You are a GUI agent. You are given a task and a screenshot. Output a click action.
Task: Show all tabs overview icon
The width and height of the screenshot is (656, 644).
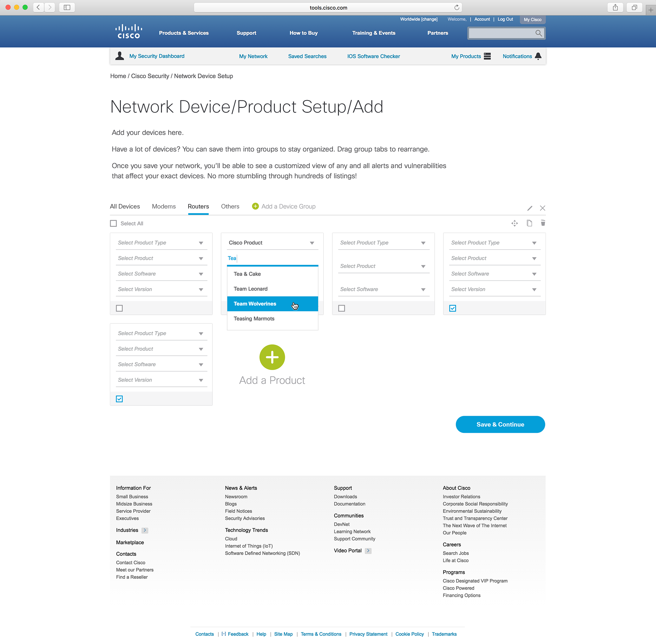[x=634, y=7]
